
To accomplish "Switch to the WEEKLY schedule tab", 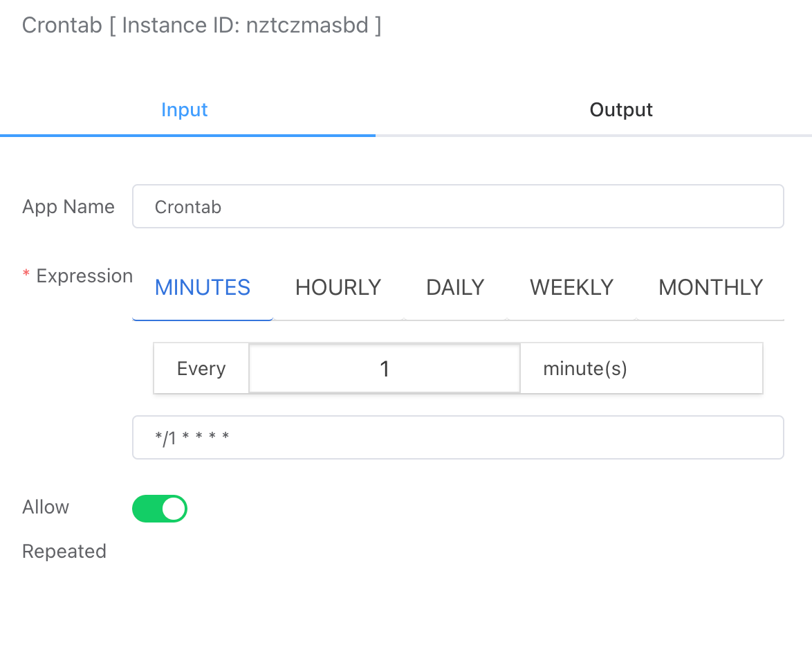I will point(571,287).
